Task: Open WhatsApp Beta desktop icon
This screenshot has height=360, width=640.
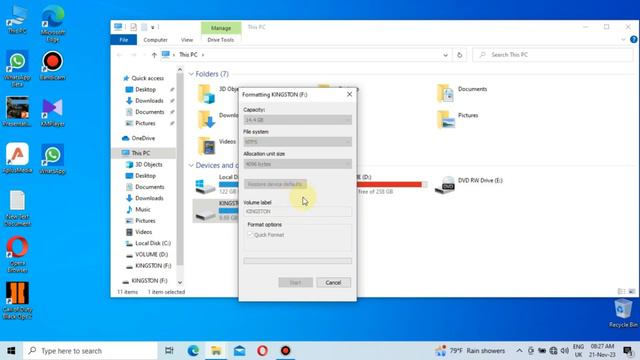Action: [x=17, y=69]
